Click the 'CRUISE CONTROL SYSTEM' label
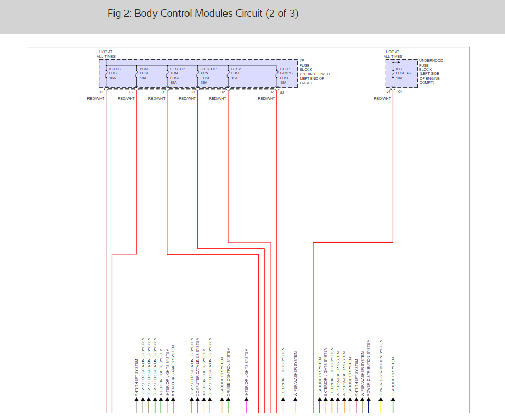 point(229,372)
